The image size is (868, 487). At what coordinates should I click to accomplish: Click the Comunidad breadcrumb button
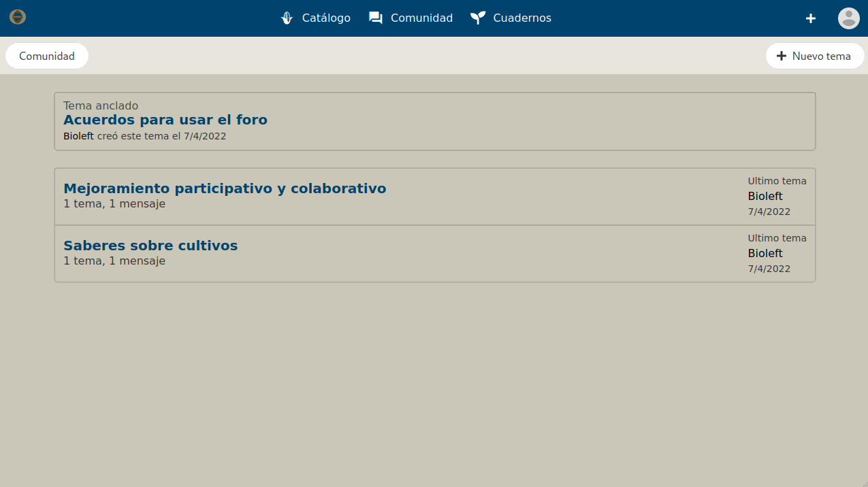click(47, 56)
